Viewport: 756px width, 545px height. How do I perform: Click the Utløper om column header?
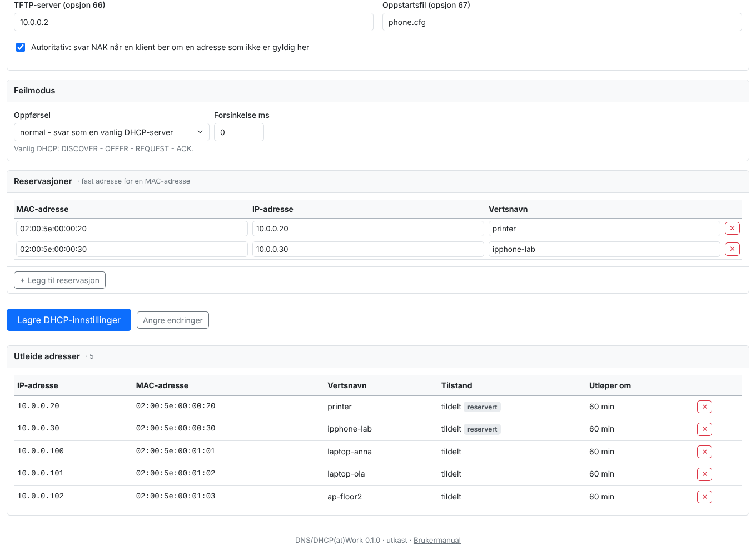click(610, 385)
